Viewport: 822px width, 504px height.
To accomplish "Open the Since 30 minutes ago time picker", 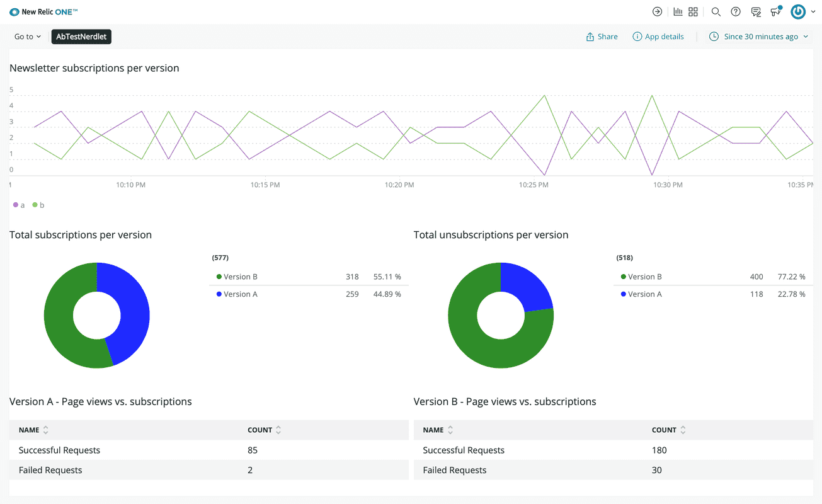I will pos(758,37).
